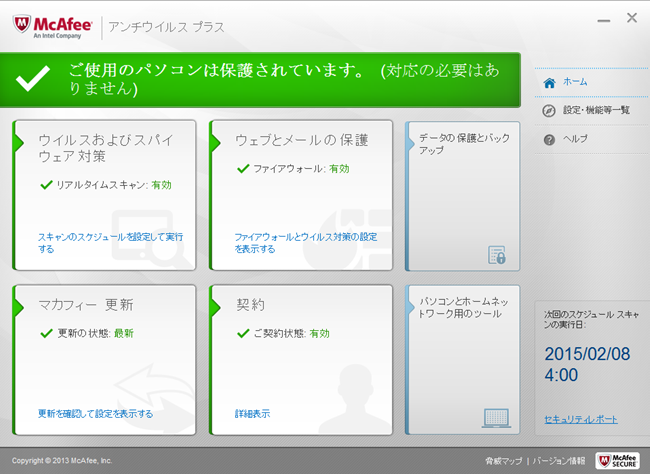650x474 pixels.
Task: Minimize the McAfee window
Action: [x=604, y=20]
